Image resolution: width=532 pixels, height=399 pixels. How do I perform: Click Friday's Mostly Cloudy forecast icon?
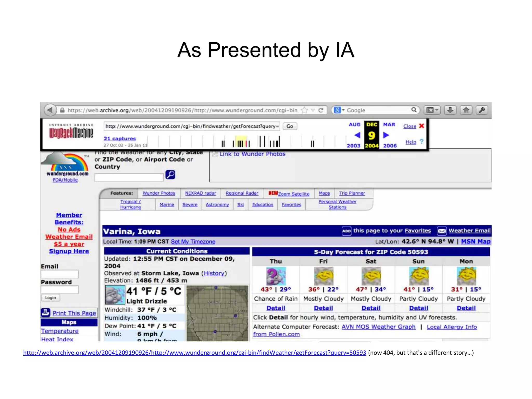(x=323, y=276)
